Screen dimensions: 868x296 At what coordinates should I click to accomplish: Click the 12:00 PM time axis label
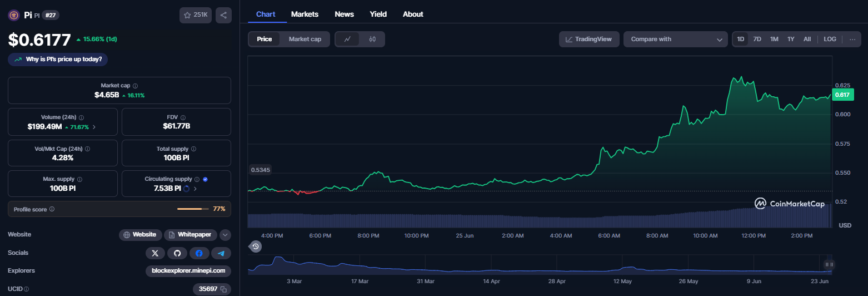[754, 236]
